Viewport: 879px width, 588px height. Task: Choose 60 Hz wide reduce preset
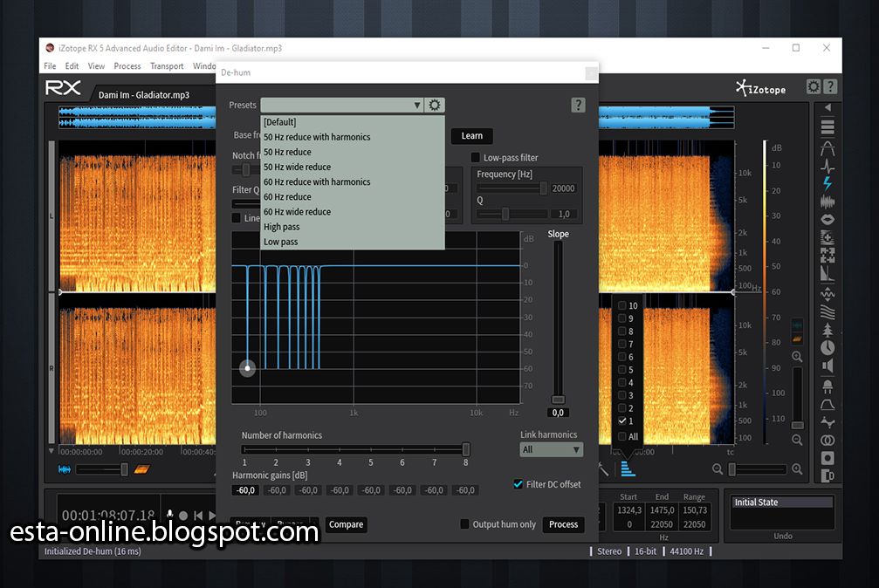pyautogui.click(x=353, y=212)
